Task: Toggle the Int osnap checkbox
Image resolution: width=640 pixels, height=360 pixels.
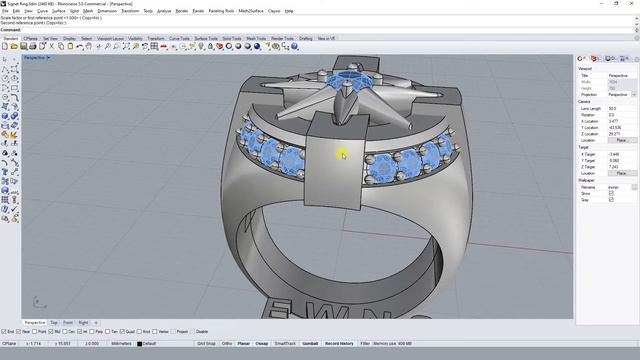Action: pos(80,332)
